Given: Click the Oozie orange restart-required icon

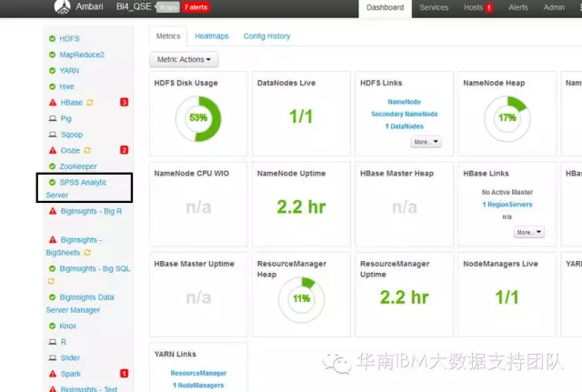Looking at the screenshot, I should [87, 150].
